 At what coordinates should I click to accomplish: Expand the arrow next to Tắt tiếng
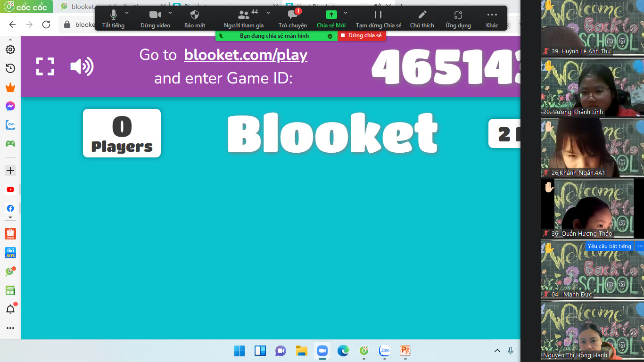(x=127, y=13)
